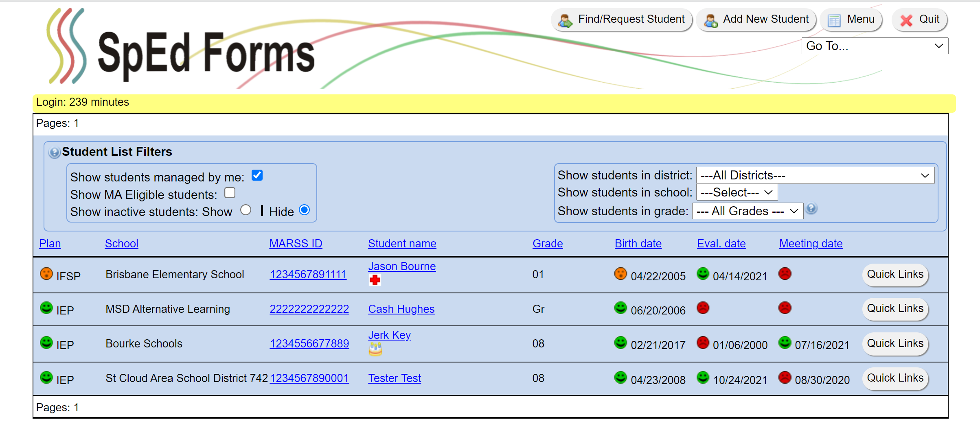This screenshot has height=441, width=980.
Task: Click help icon beside Student List Filters
Action: (54, 153)
